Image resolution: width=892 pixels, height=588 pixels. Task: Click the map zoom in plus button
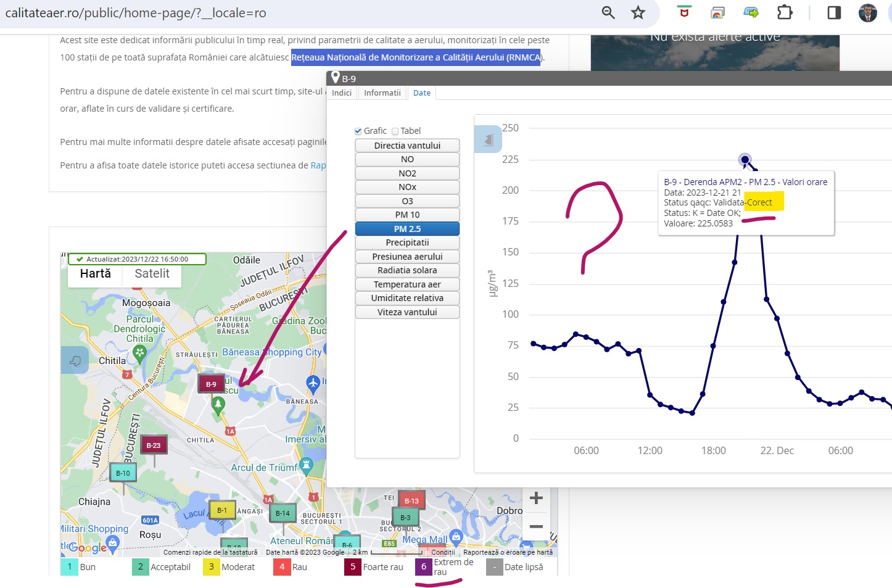536,498
